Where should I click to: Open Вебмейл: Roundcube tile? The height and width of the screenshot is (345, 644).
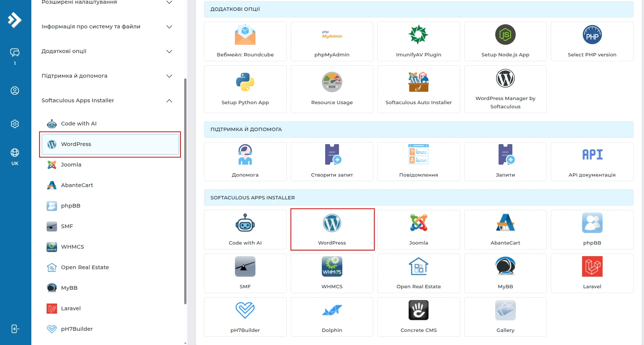245,41
